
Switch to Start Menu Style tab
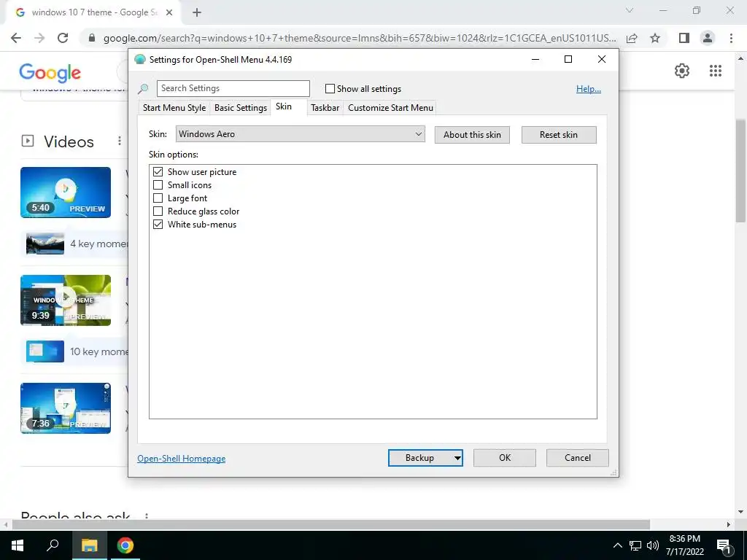174,108
